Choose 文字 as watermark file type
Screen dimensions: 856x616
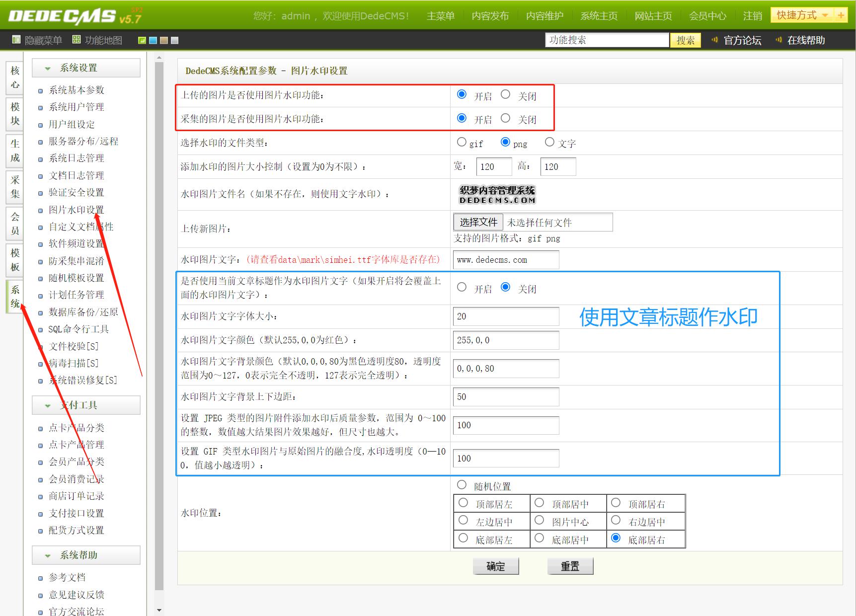549,142
